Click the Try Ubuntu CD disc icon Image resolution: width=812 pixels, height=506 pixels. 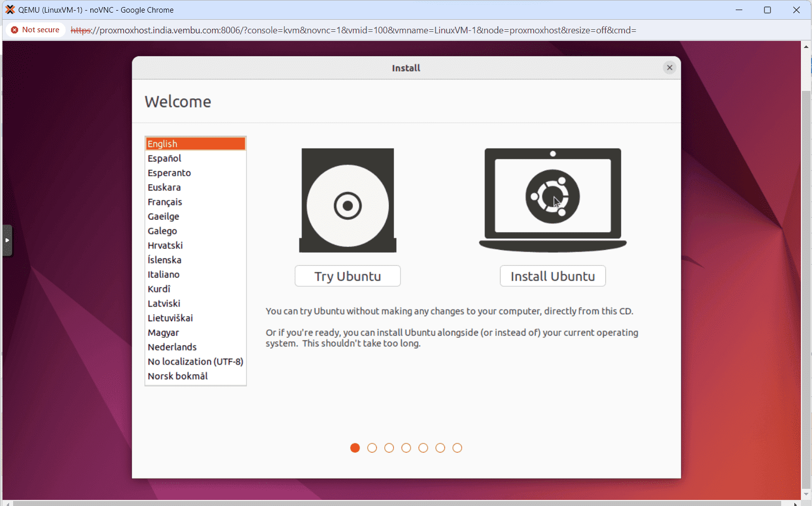(348, 200)
